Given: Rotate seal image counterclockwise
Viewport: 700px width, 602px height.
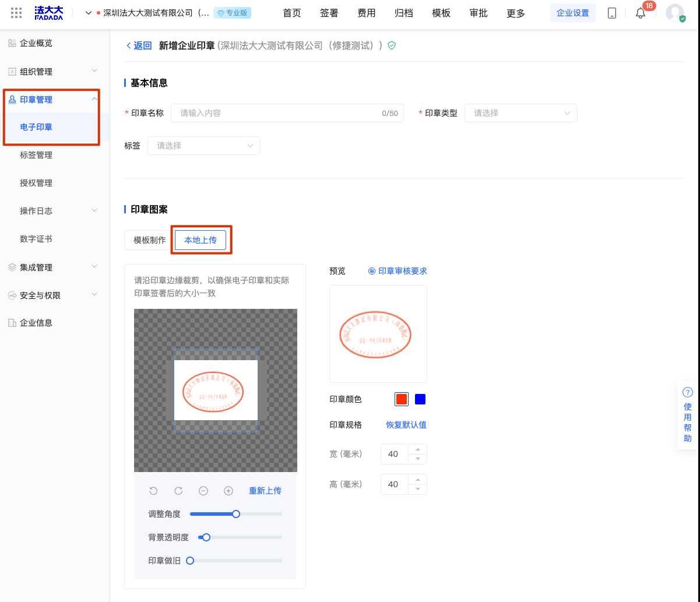Looking at the screenshot, I should (153, 491).
